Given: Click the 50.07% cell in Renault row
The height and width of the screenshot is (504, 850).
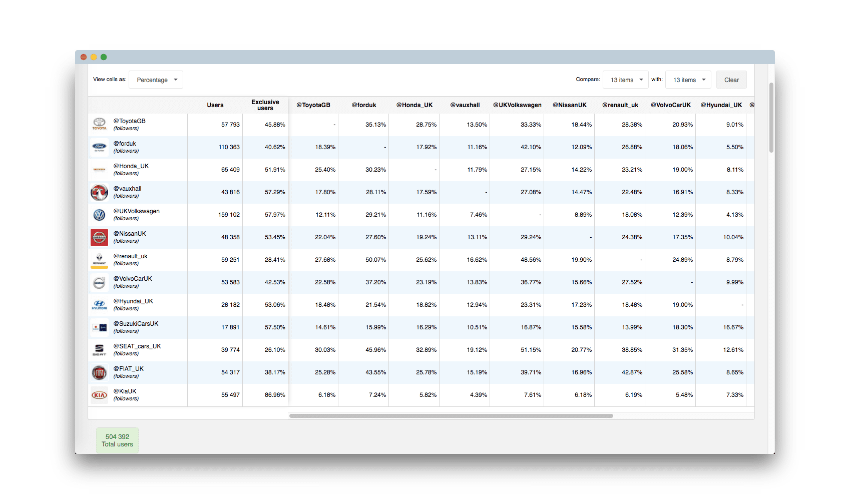Looking at the screenshot, I should (x=375, y=260).
